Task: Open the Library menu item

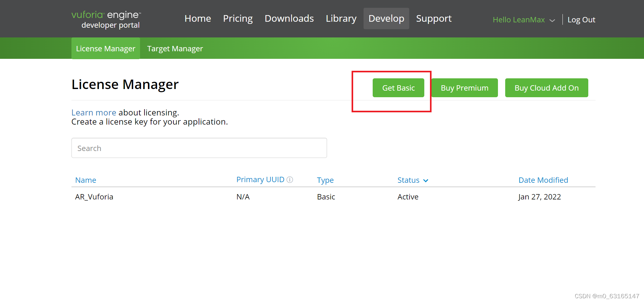Action: 341,19
